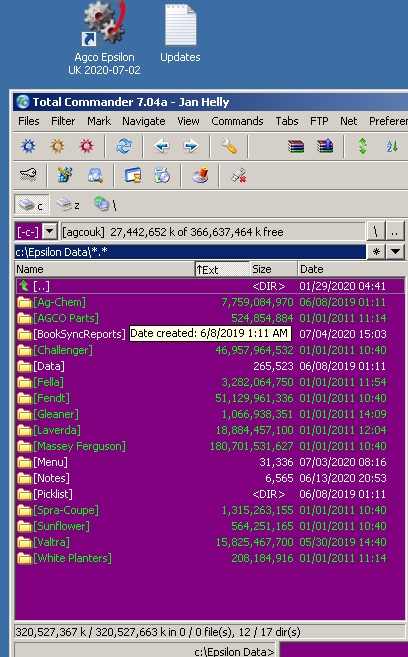Select the [White Planters] folder

point(210,558)
